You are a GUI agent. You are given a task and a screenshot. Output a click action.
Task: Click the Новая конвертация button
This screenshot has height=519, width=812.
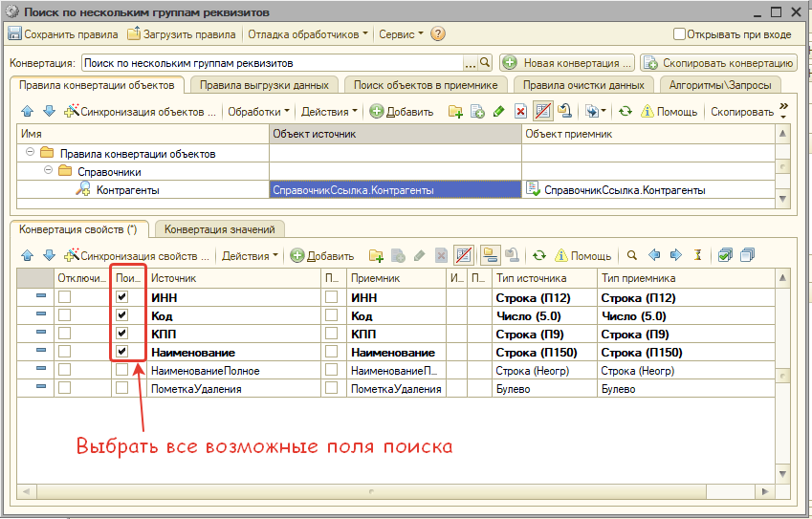click(x=567, y=63)
